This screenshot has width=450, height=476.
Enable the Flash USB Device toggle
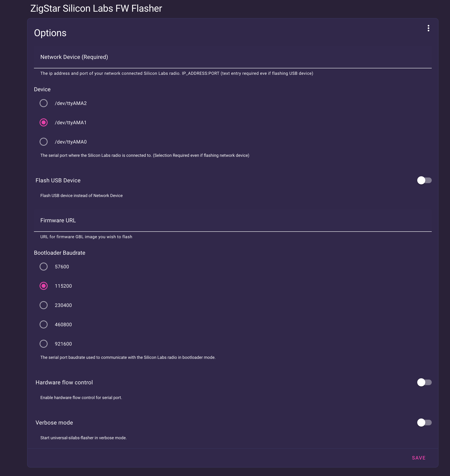[x=424, y=180]
